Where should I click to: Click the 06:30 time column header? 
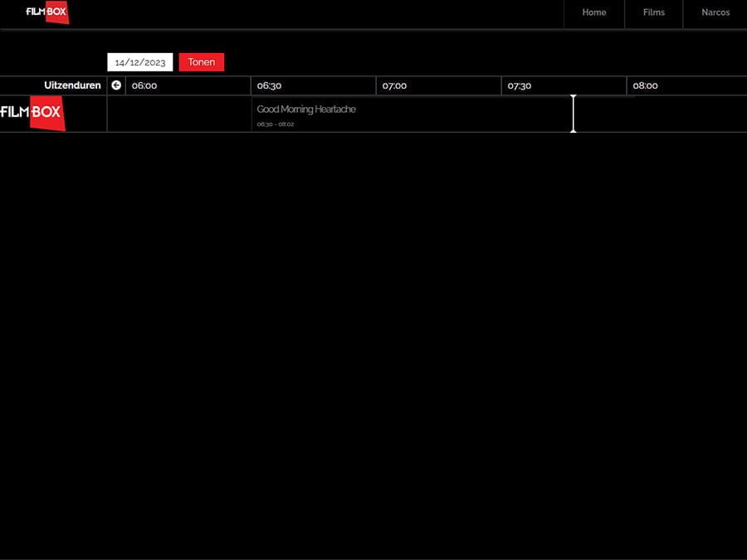pyautogui.click(x=269, y=85)
